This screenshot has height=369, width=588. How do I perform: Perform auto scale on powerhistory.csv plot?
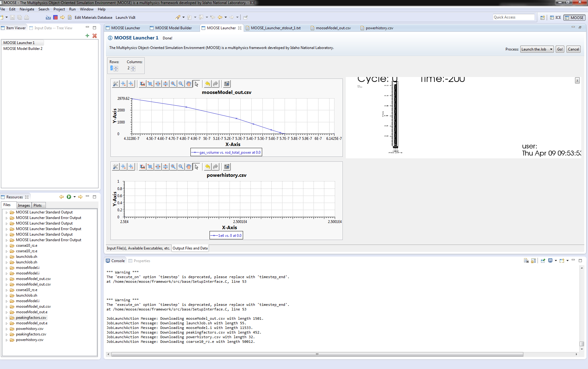[x=142, y=167]
